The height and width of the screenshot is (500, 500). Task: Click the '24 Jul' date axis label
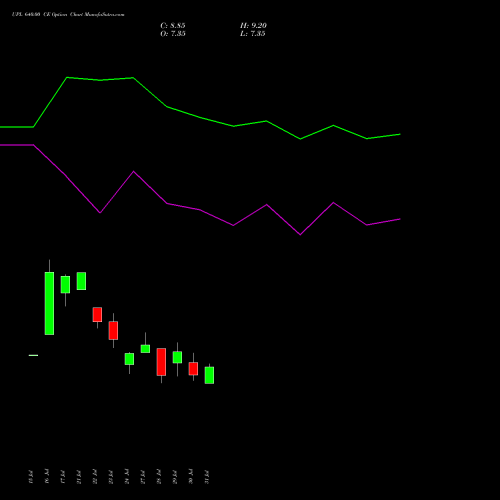pos(127,476)
